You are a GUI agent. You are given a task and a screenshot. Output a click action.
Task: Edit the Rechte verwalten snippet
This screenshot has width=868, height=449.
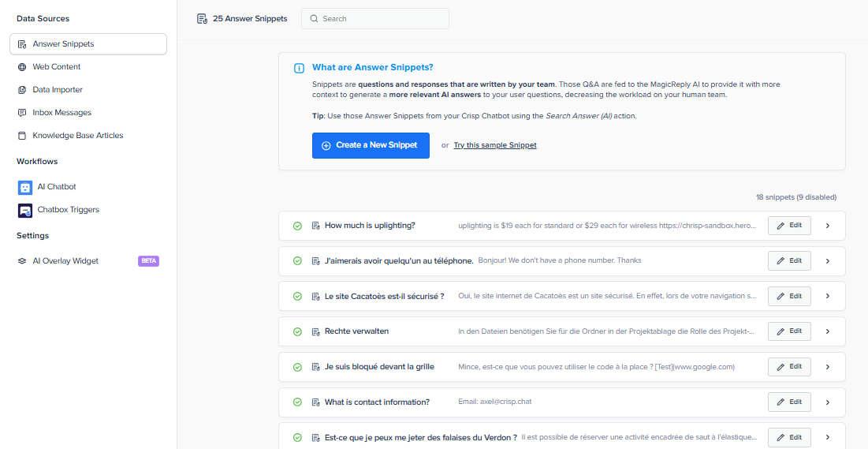[789, 331]
